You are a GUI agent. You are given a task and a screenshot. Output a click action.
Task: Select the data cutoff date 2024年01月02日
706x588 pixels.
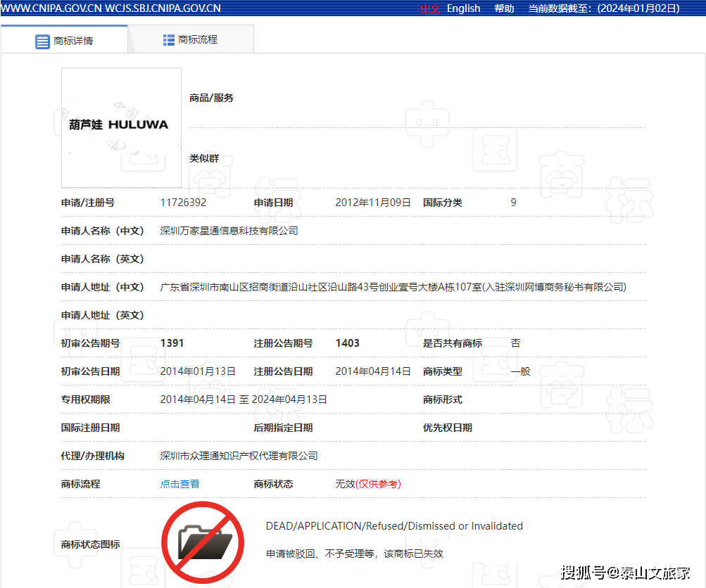[638, 8]
